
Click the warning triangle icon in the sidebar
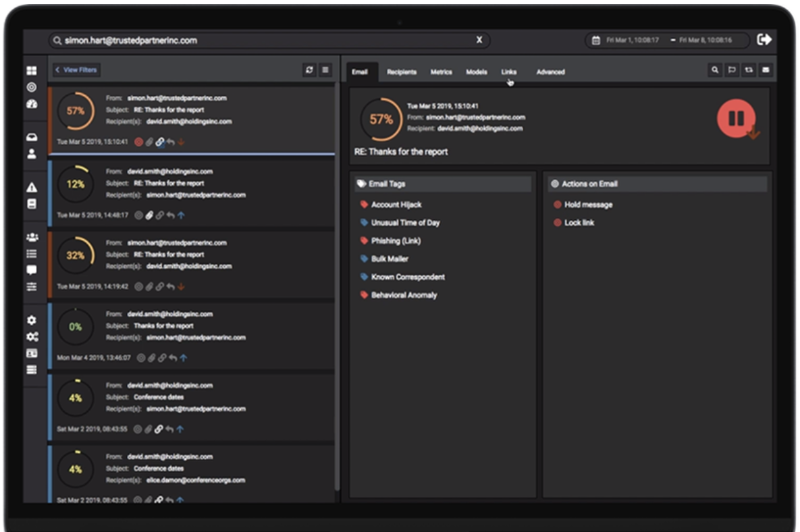click(32, 188)
